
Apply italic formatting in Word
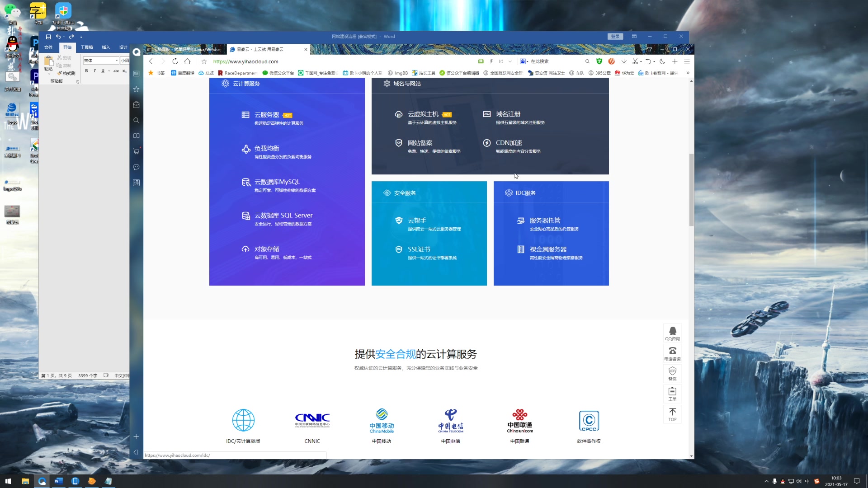coord(94,71)
